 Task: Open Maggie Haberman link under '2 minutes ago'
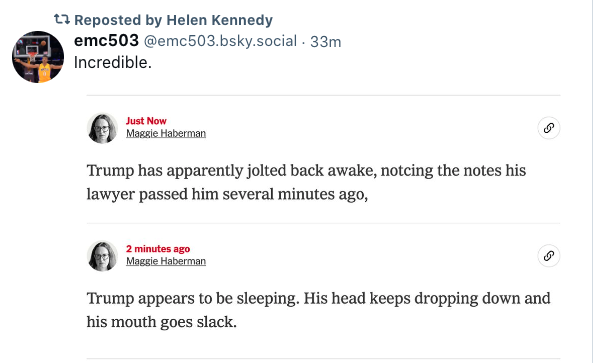(166, 261)
